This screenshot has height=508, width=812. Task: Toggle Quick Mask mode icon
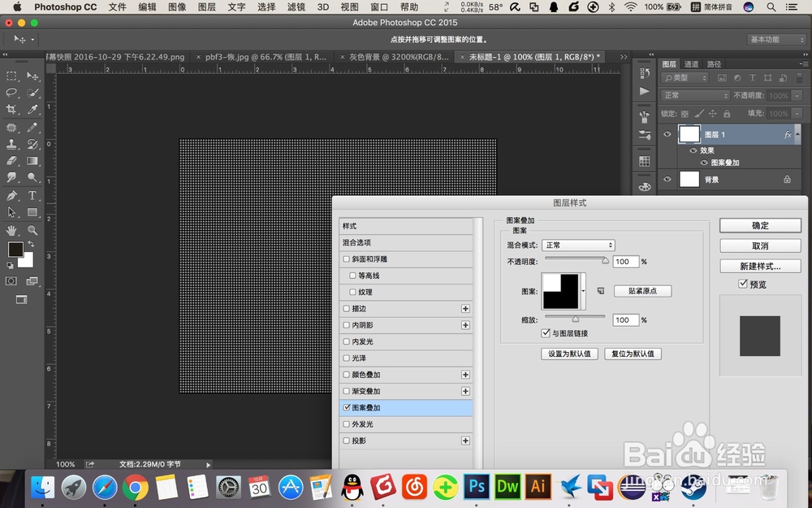11,281
